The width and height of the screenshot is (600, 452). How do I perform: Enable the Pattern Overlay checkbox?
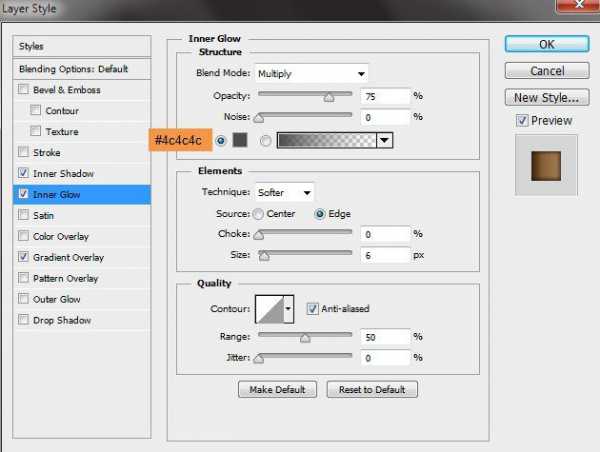tap(23, 277)
